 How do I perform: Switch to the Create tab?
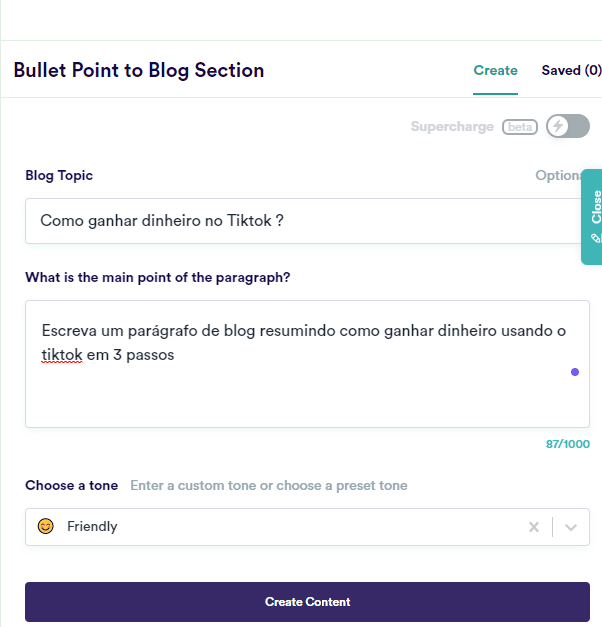495,70
